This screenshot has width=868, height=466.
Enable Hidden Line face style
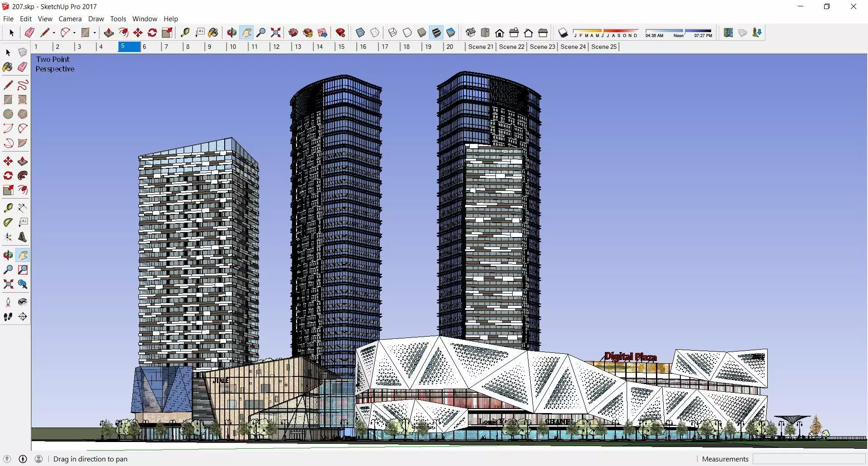(x=407, y=33)
